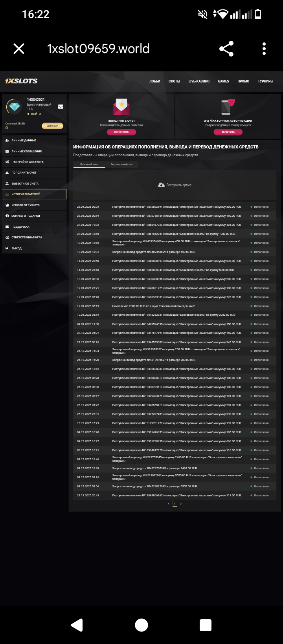
Task: Open Бонусы и подарки sidebar item
Action: click(34, 216)
